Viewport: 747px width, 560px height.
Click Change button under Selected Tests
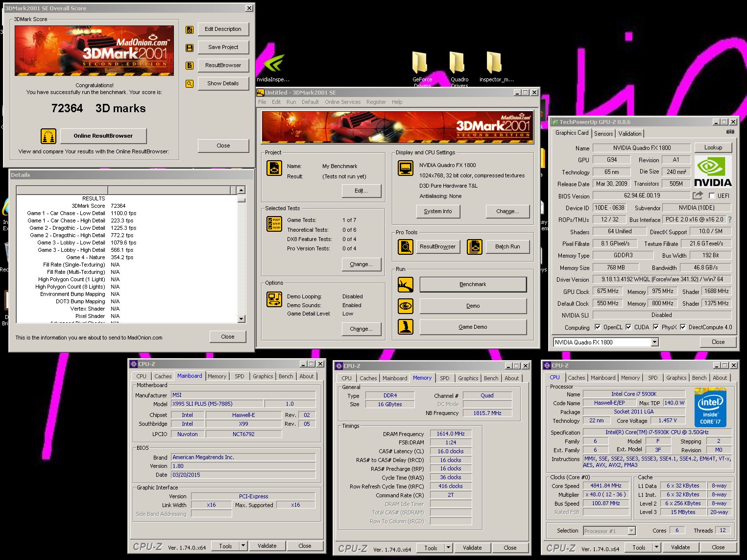tap(361, 264)
